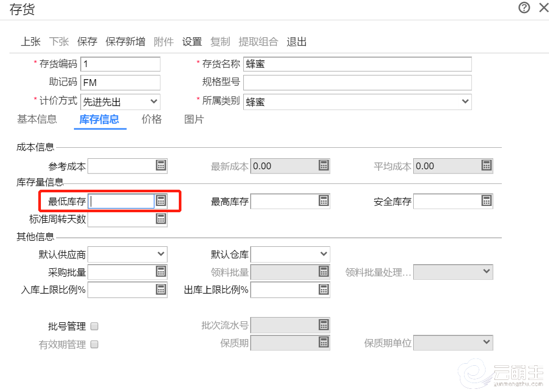The image size is (549, 392).
Task: Enable the 批号管理 checkbox
Action: tap(94, 326)
